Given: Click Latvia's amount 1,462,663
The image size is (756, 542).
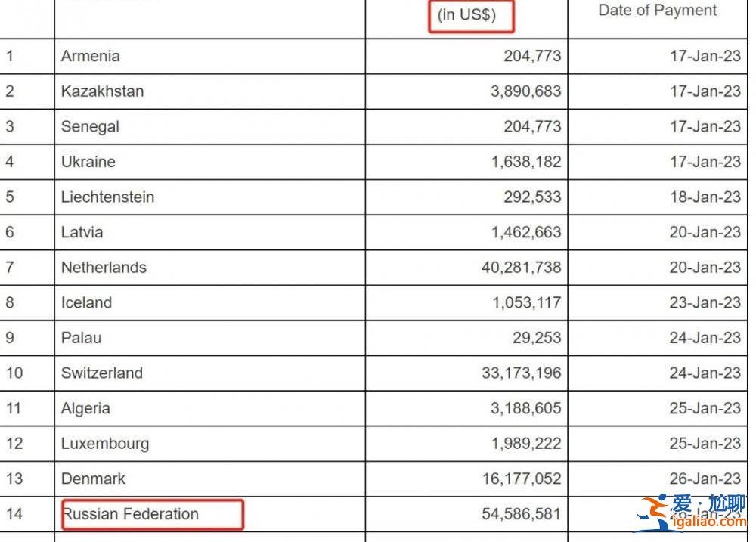Looking at the screenshot, I should click(526, 232).
